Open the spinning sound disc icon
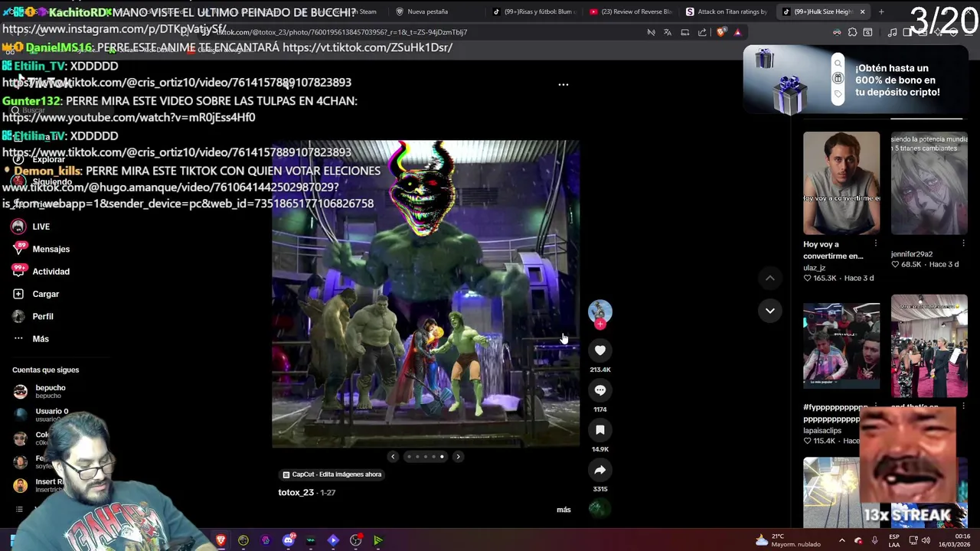 click(x=600, y=507)
